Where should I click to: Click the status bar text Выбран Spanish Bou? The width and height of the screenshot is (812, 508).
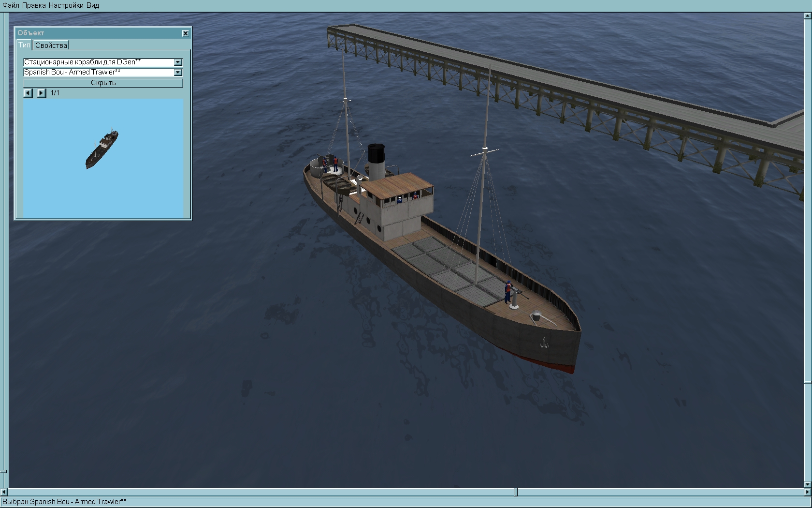(x=64, y=502)
